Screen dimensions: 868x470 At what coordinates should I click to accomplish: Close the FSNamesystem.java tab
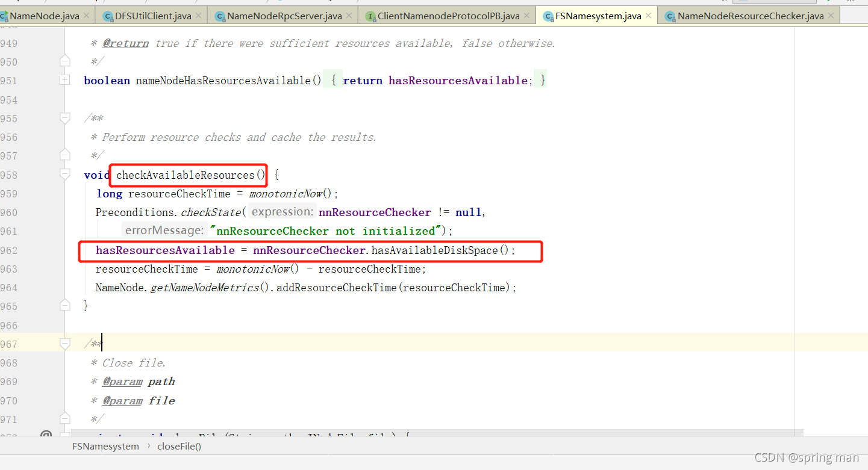click(x=649, y=16)
